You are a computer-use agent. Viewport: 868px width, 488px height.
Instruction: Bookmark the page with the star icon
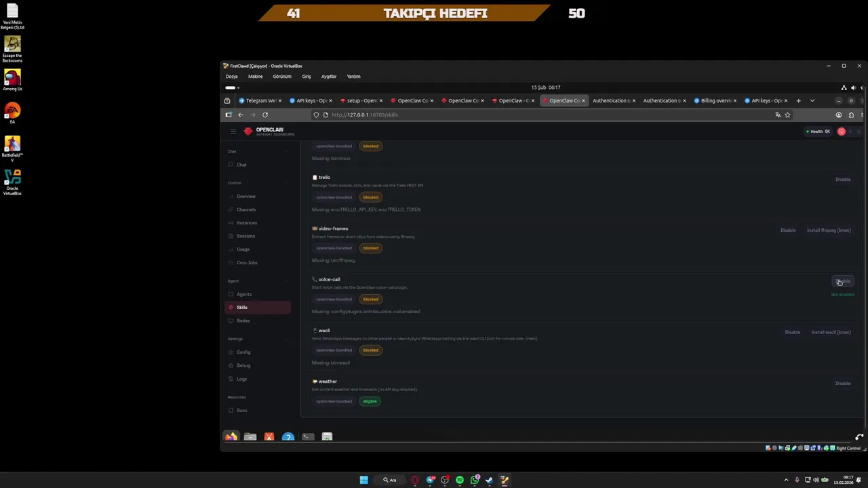[787, 115]
